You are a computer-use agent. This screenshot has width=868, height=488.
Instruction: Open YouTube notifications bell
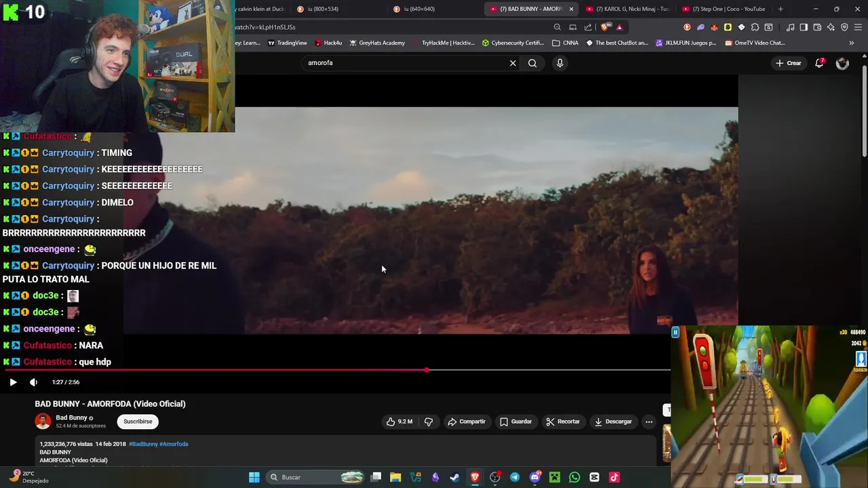(x=819, y=63)
